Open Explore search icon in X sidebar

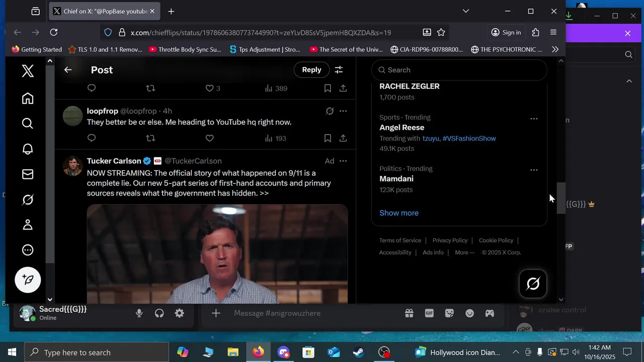tap(28, 124)
